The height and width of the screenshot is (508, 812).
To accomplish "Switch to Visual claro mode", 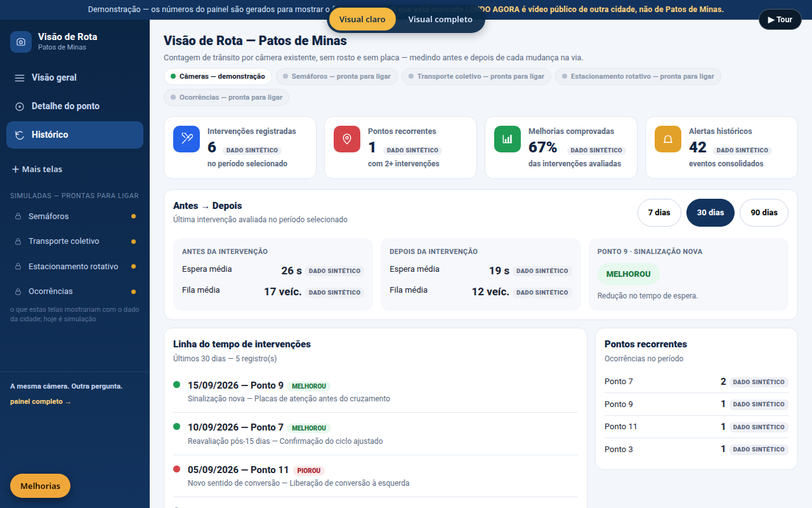I will pyautogui.click(x=362, y=19).
